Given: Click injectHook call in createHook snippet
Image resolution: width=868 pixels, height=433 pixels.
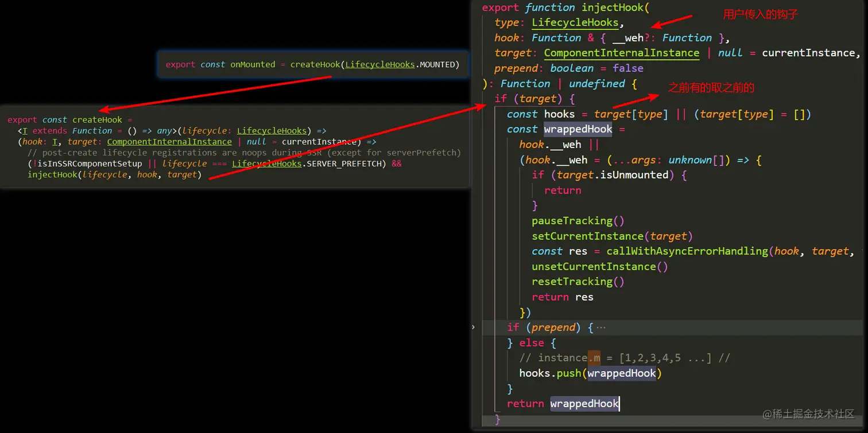Looking at the screenshot, I should (x=52, y=174).
